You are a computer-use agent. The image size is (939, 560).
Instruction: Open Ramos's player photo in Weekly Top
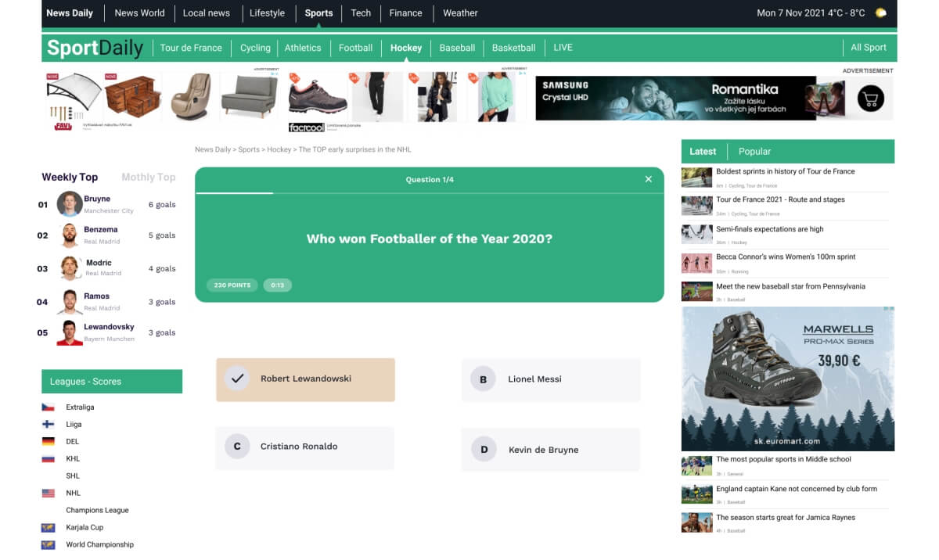[70, 302]
